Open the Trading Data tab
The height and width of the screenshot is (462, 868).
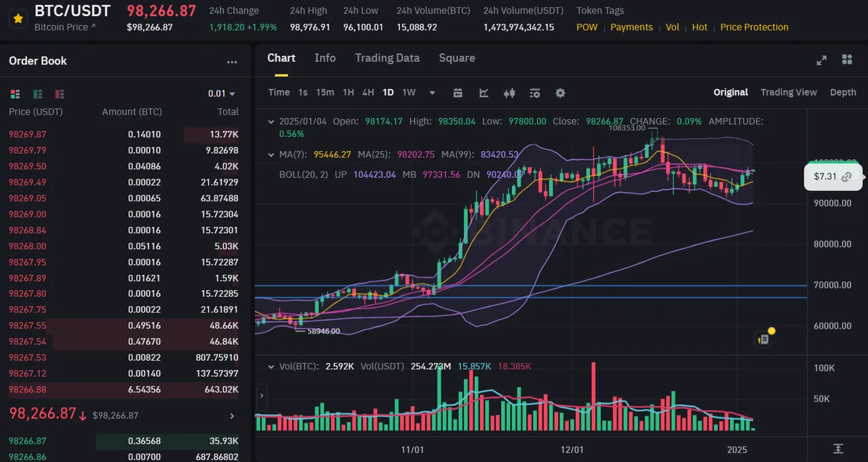tap(387, 58)
